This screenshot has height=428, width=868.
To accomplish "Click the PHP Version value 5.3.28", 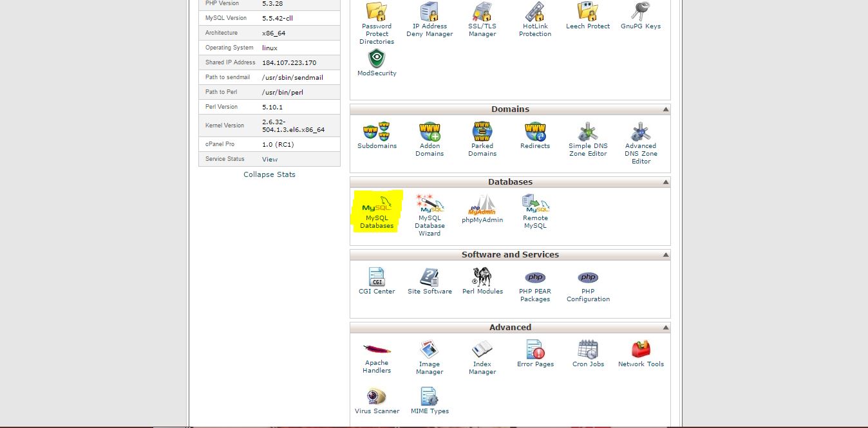I will (272, 4).
